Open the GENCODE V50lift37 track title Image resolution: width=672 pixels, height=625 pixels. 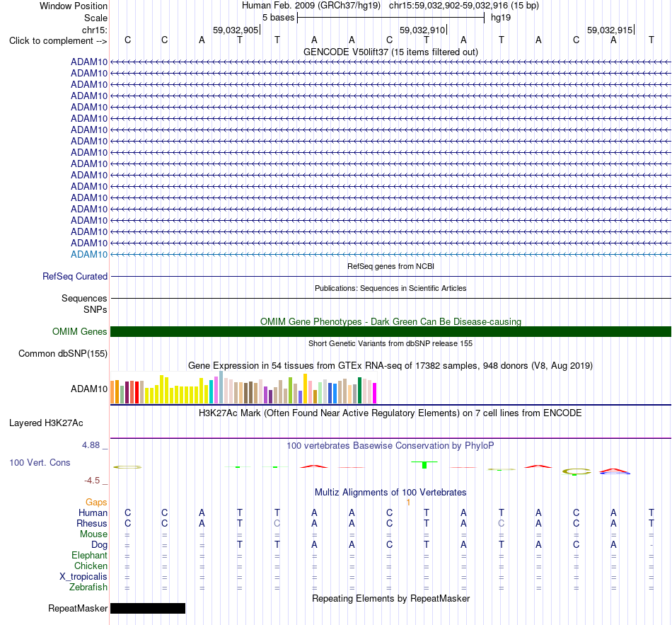(390, 52)
